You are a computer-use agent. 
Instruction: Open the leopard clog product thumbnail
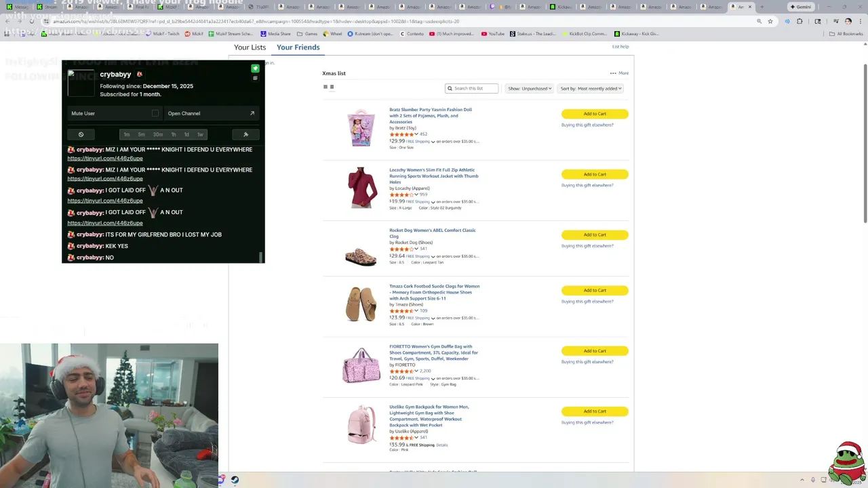click(x=361, y=258)
